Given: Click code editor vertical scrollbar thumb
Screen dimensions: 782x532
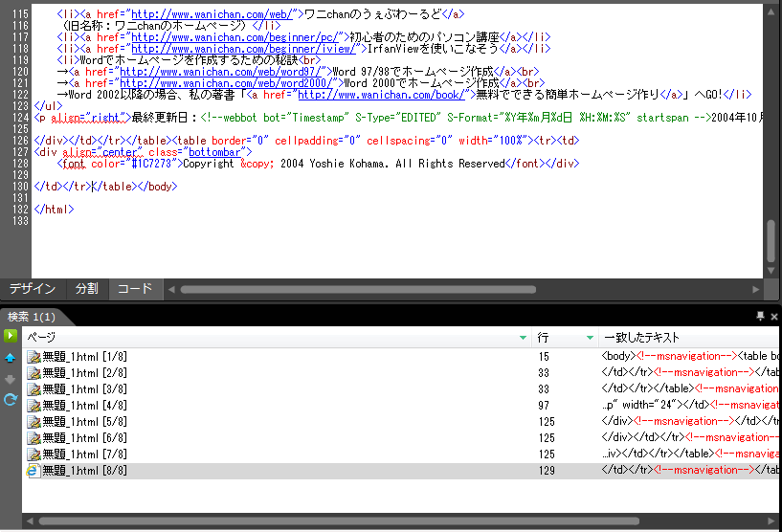Looking at the screenshot, I should coord(771,241).
